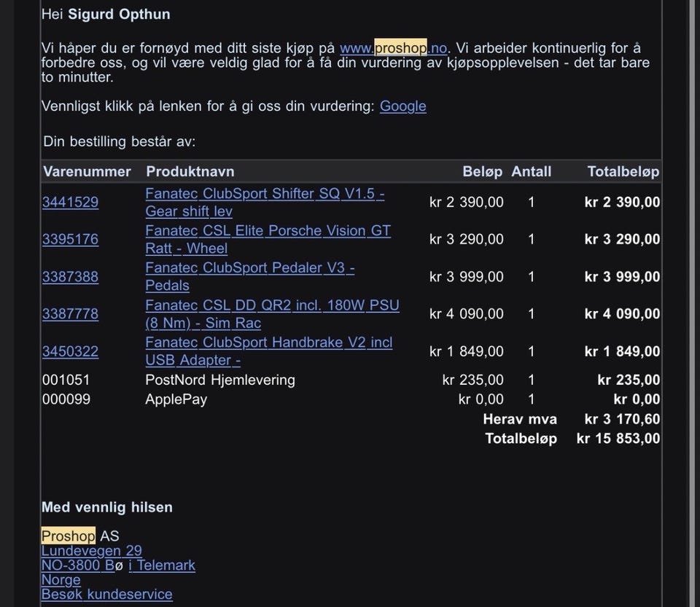Click the Google review link
Viewport: 700px width, 607px height.
402,106
